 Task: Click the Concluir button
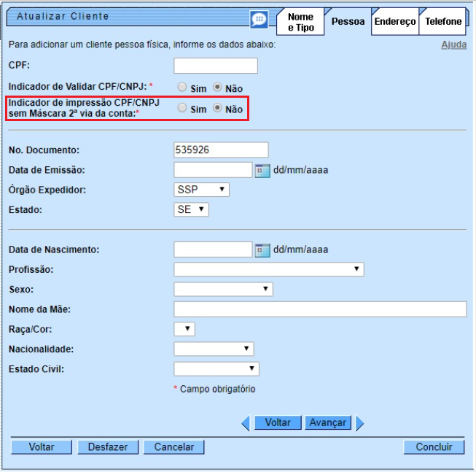pos(434,447)
